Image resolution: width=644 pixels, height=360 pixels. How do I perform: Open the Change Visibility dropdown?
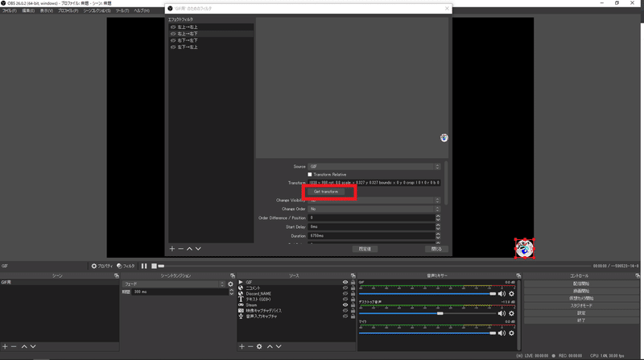pos(374,201)
